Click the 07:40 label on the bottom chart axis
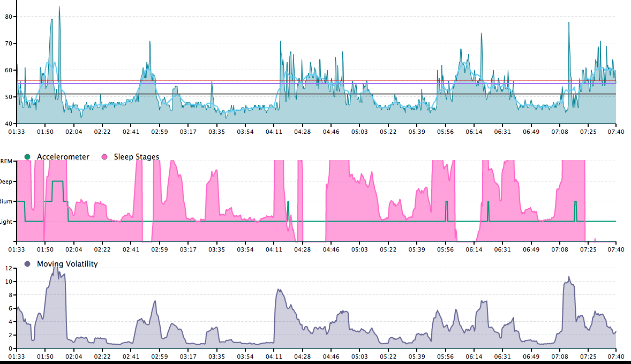 pyautogui.click(x=616, y=356)
